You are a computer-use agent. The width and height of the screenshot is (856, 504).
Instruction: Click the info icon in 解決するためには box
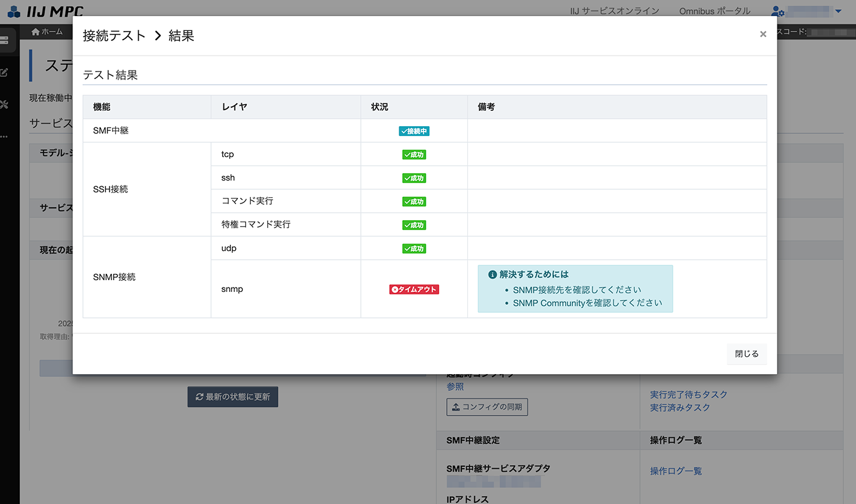[x=493, y=275]
